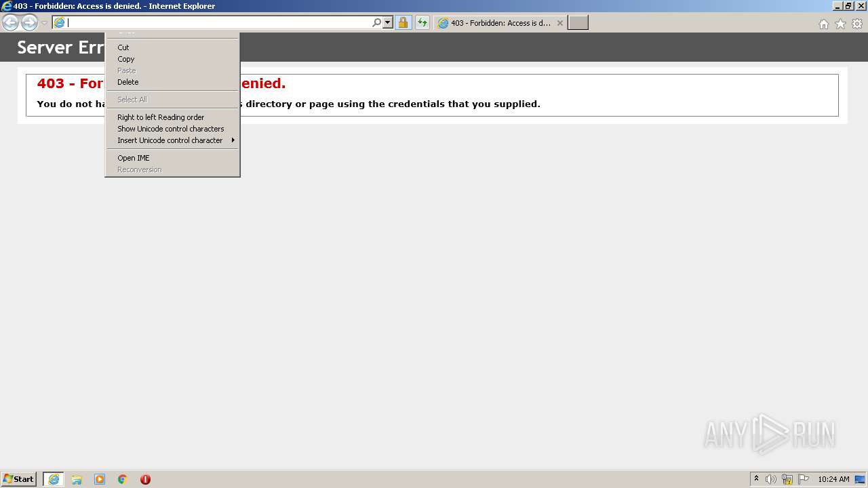This screenshot has width=868, height=488.
Task: Click the red 403 Forbidden heading
Action: point(161,83)
